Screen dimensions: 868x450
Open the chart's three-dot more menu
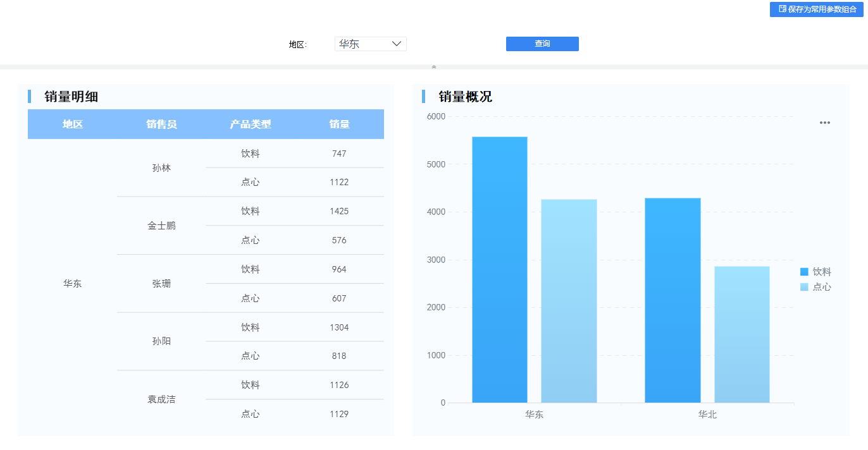point(825,123)
